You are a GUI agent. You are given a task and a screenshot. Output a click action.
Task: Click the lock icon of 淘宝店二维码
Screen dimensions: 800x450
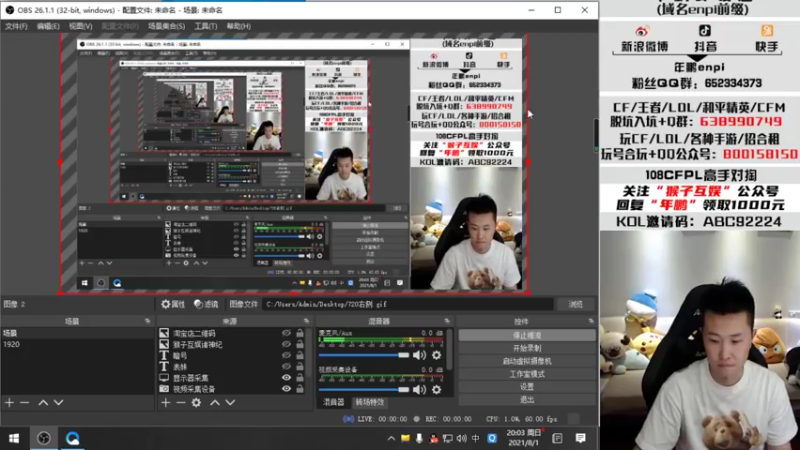(x=300, y=333)
